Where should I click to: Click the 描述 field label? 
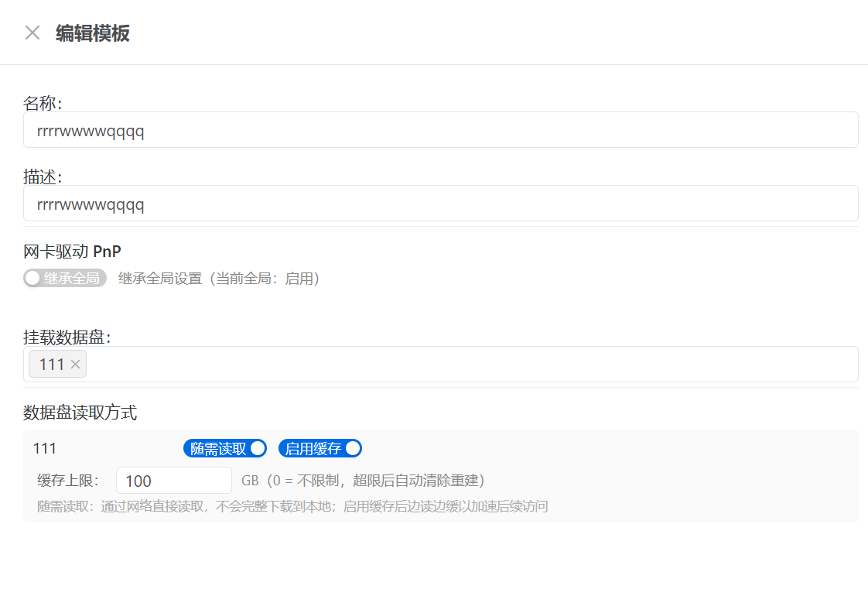(x=43, y=177)
